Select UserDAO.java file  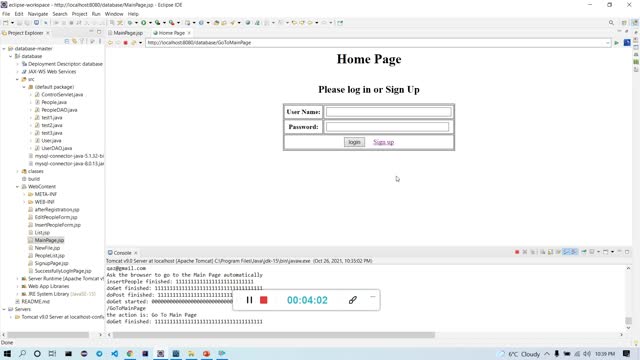[57, 149]
